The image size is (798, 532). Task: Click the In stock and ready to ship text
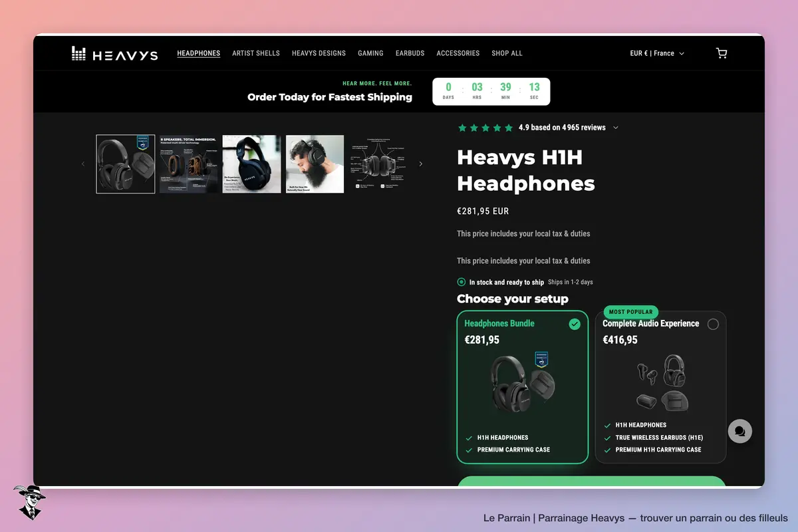click(506, 282)
